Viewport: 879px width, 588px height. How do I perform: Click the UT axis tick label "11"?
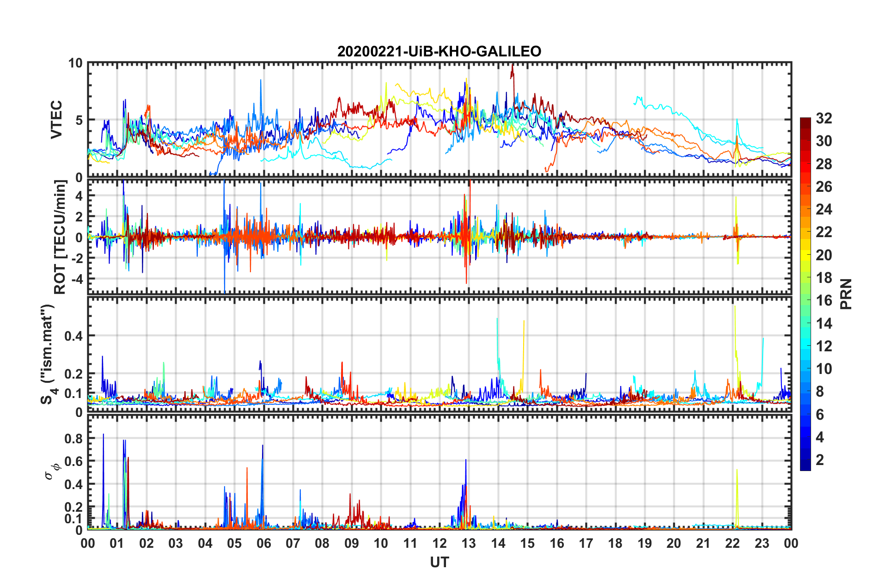coord(410,543)
